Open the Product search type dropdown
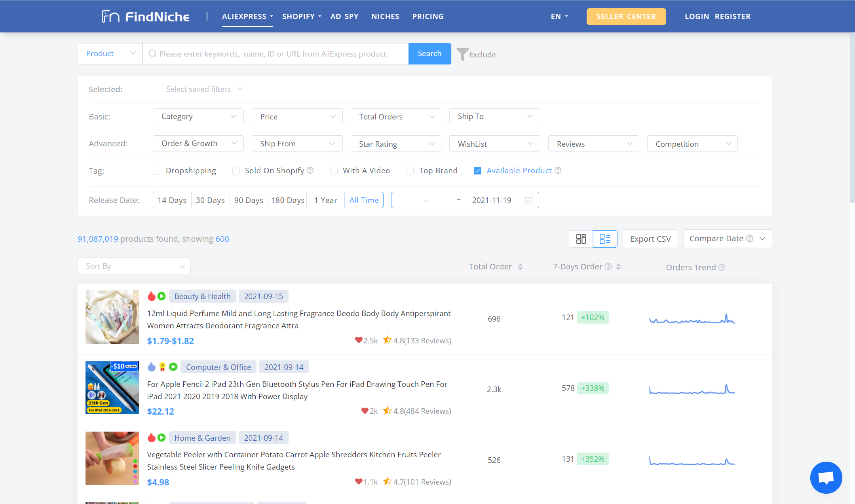Image resolution: width=855 pixels, height=504 pixels. pos(110,54)
